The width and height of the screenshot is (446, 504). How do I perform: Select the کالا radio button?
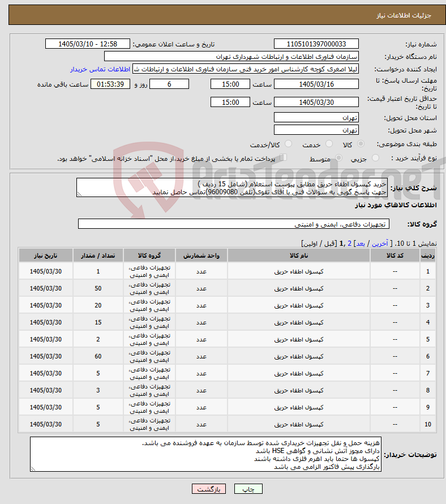(361, 144)
